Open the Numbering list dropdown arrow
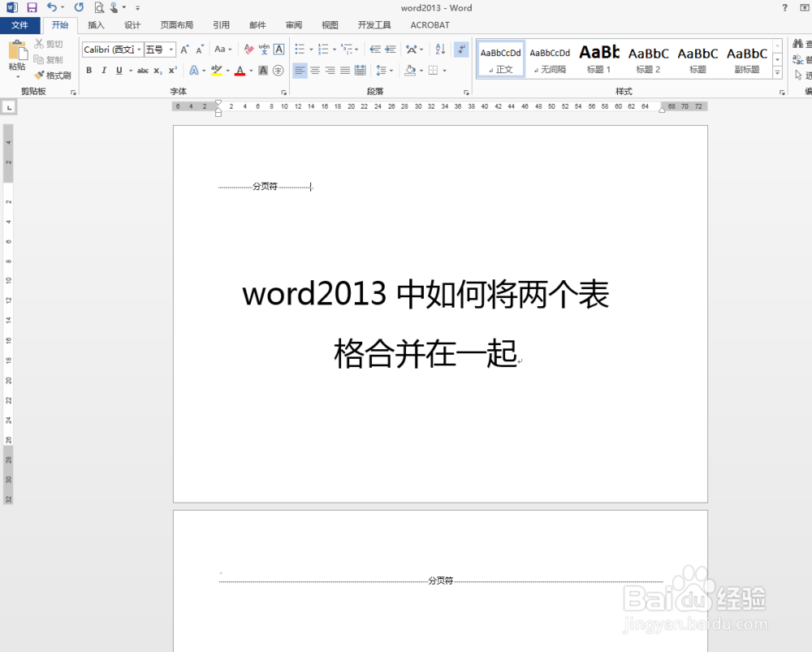812x652 pixels. [x=335, y=50]
